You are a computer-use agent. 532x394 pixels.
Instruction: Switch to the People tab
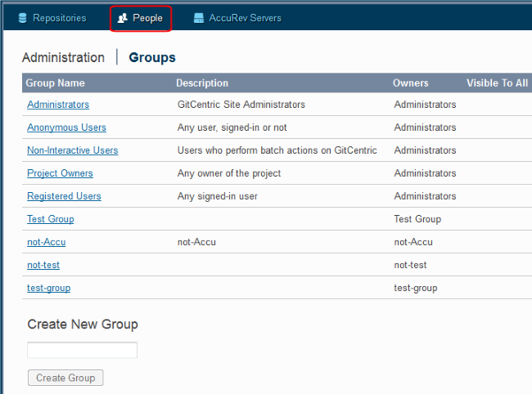pyautogui.click(x=147, y=18)
